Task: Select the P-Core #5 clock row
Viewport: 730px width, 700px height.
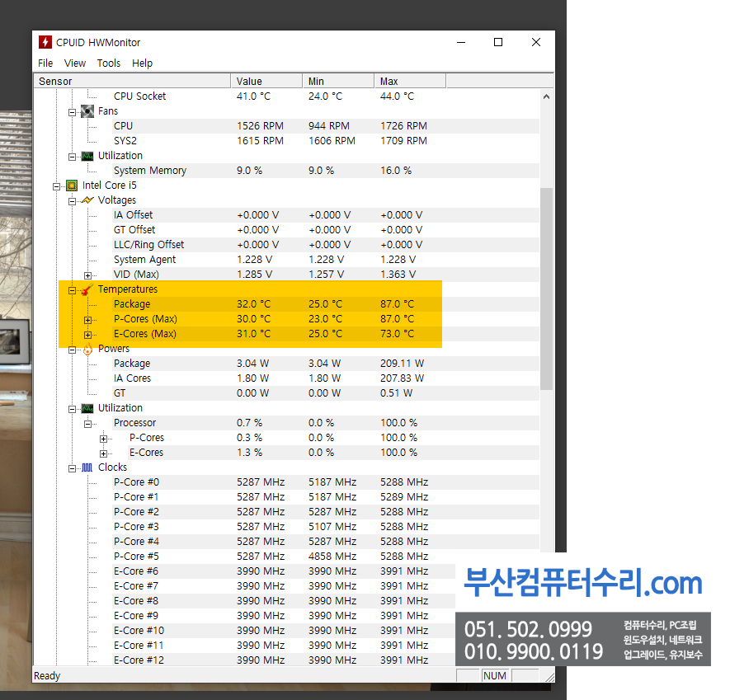Action: (326, 557)
